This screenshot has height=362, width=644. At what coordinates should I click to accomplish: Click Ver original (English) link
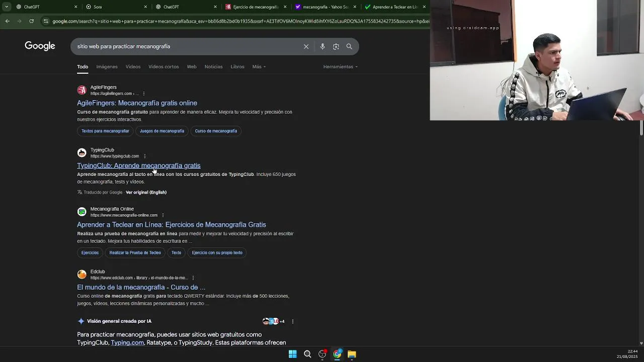point(146,193)
